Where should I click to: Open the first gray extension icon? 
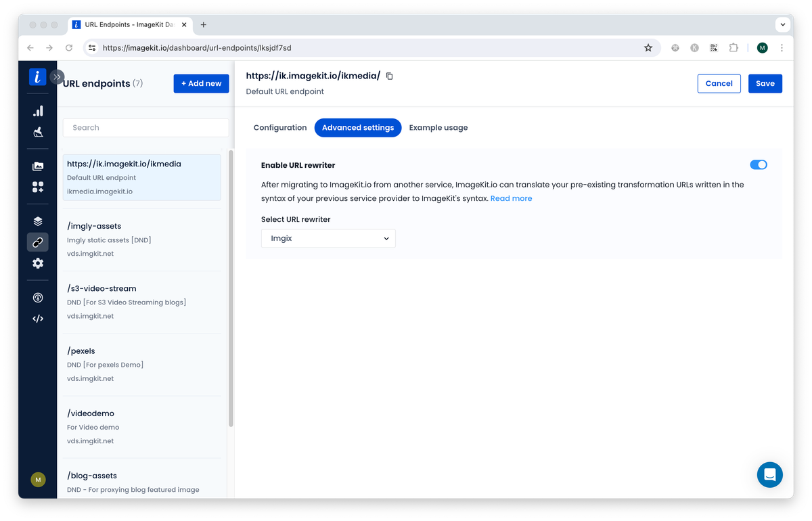[675, 48]
